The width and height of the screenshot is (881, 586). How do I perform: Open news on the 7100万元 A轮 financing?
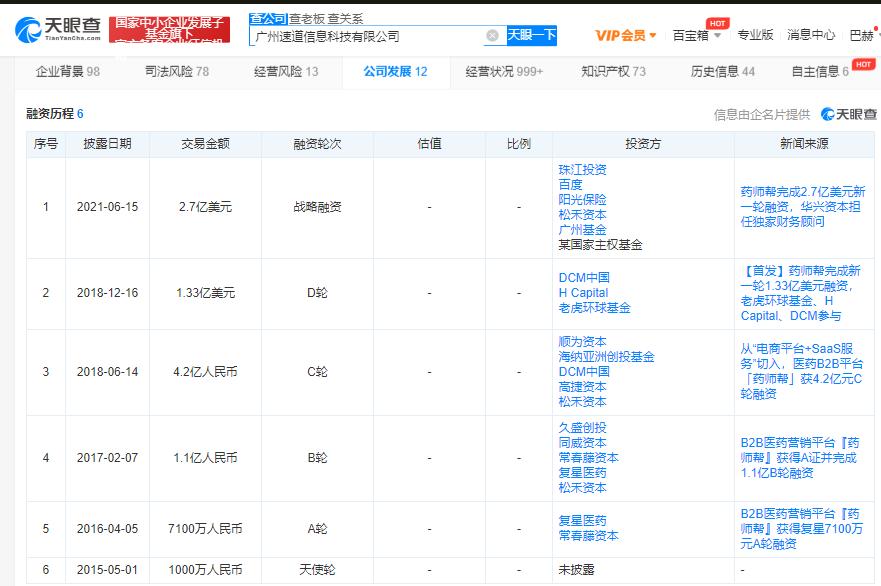(x=801, y=529)
